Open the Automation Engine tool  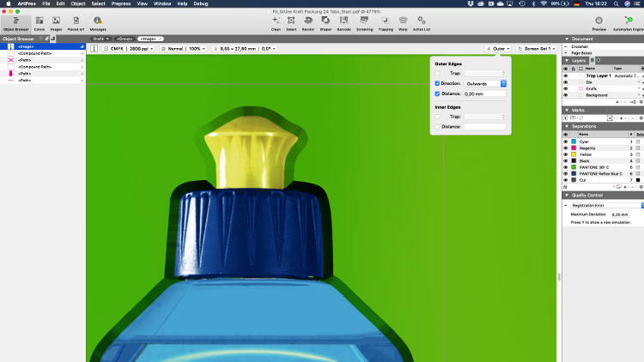coord(628,23)
